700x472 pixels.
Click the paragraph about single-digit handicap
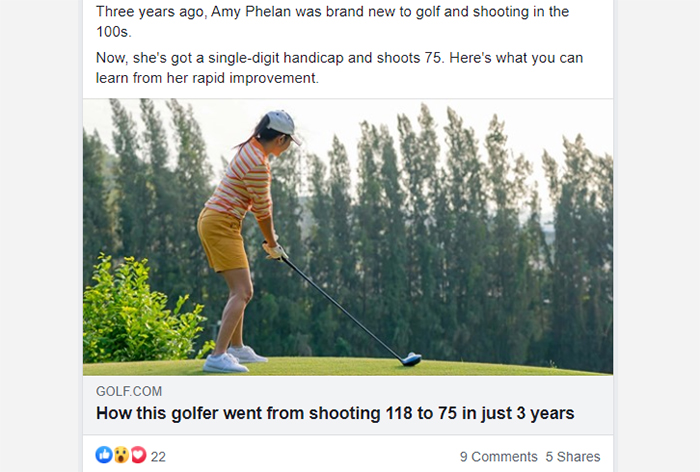tap(339, 68)
